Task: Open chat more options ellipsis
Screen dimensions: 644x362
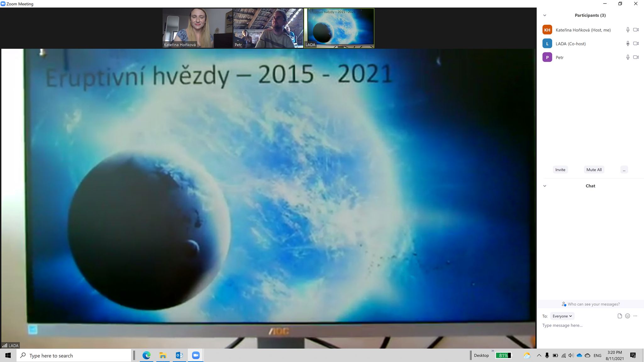Action: point(635,316)
